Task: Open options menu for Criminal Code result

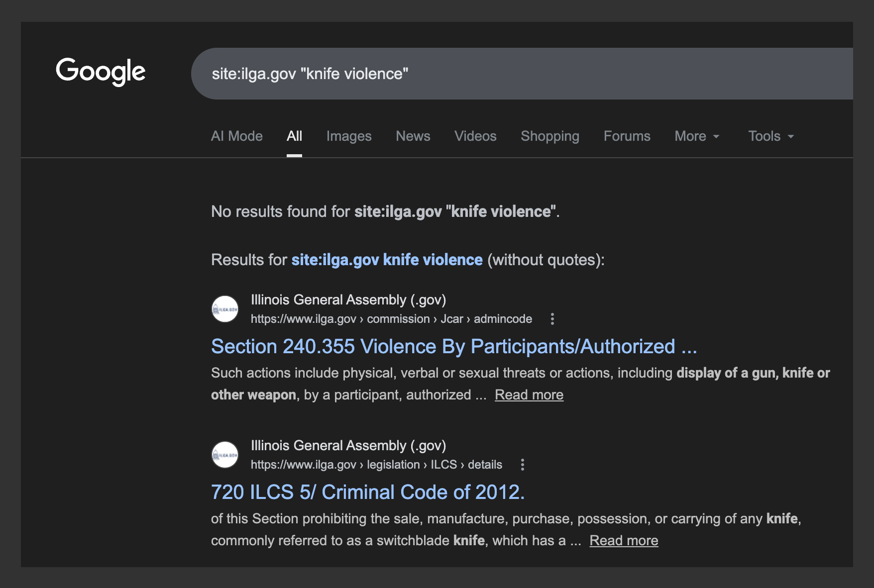Action: pyautogui.click(x=522, y=465)
